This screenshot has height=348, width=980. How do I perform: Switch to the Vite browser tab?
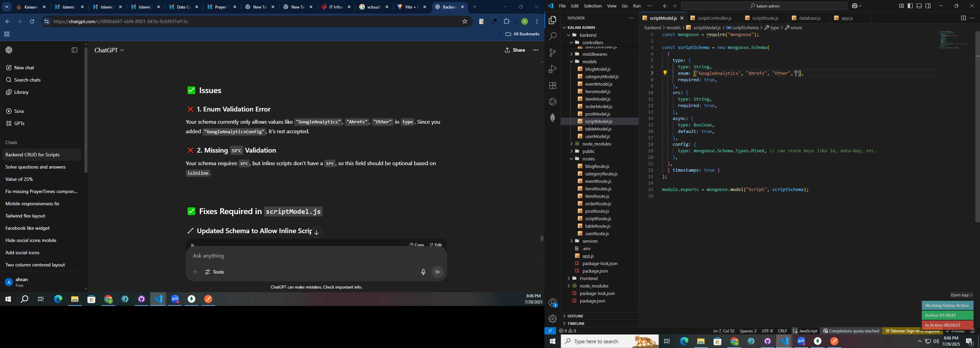pyautogui.click(x=412, y=7)
